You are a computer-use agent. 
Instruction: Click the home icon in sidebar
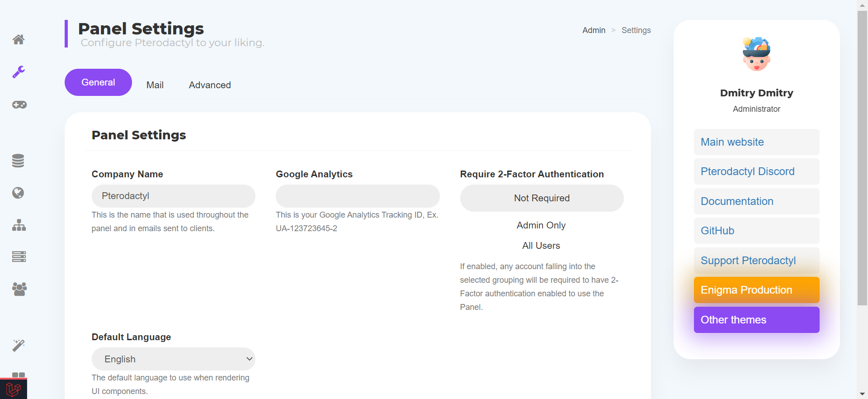(x=19, y=39)
